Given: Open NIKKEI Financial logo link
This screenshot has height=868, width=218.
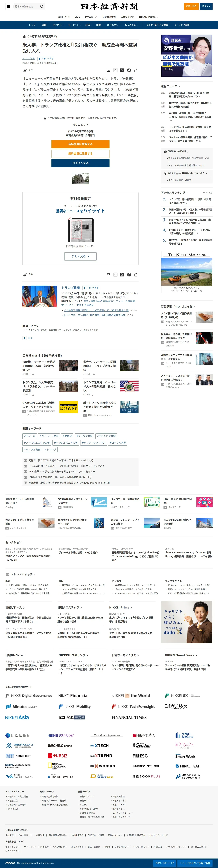Looking at the screenshot, I should point(73,695).
